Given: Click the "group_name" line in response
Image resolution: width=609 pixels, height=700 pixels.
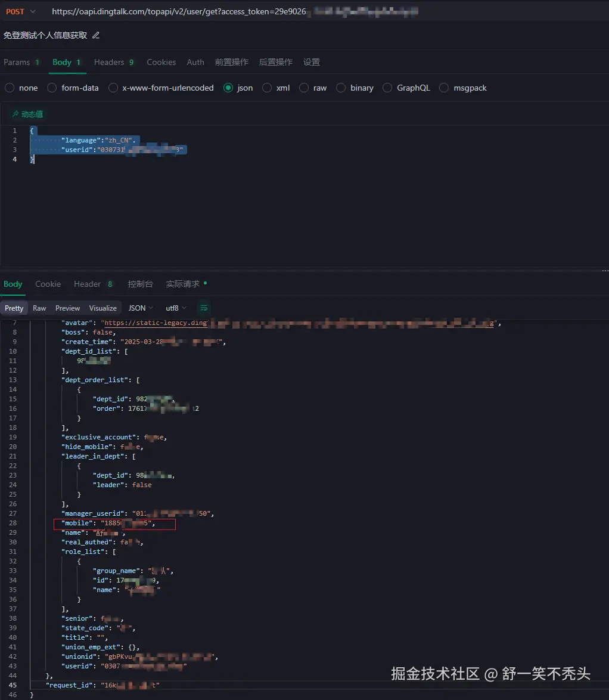Looking at the screenshot, I should pyautogui.click(x=133, y=571).
